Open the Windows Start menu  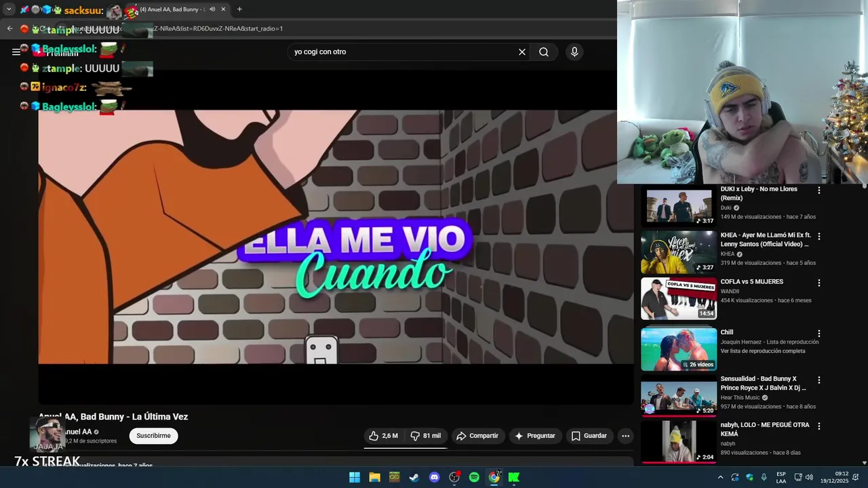(355, 477)
